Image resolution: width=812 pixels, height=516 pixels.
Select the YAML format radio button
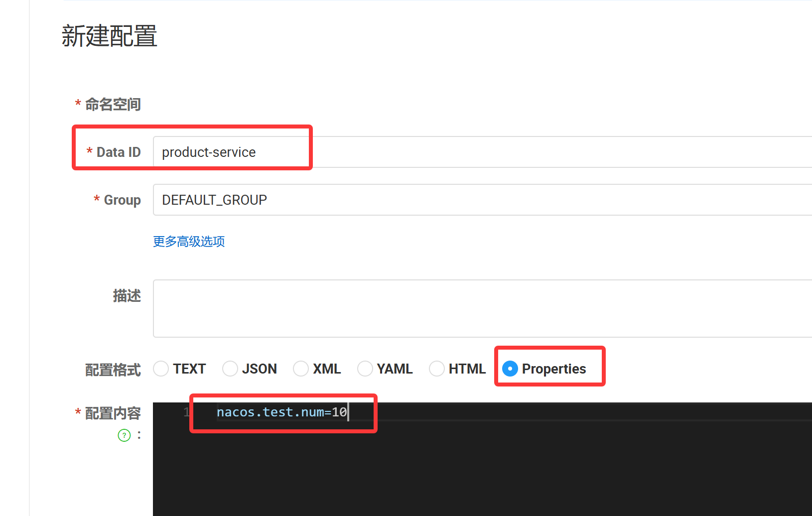pyautogui.click(x=365, y=369)
